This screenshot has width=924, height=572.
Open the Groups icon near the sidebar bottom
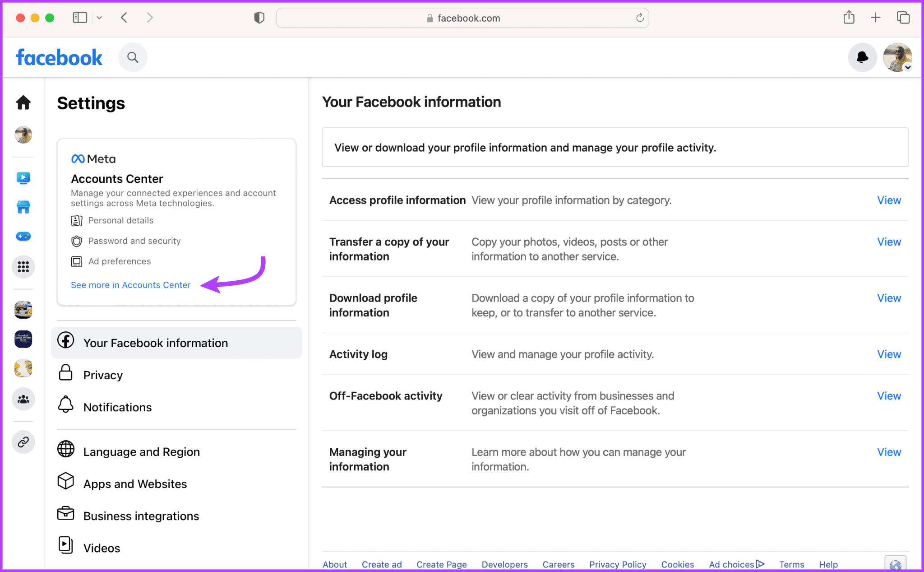(23, 399)
